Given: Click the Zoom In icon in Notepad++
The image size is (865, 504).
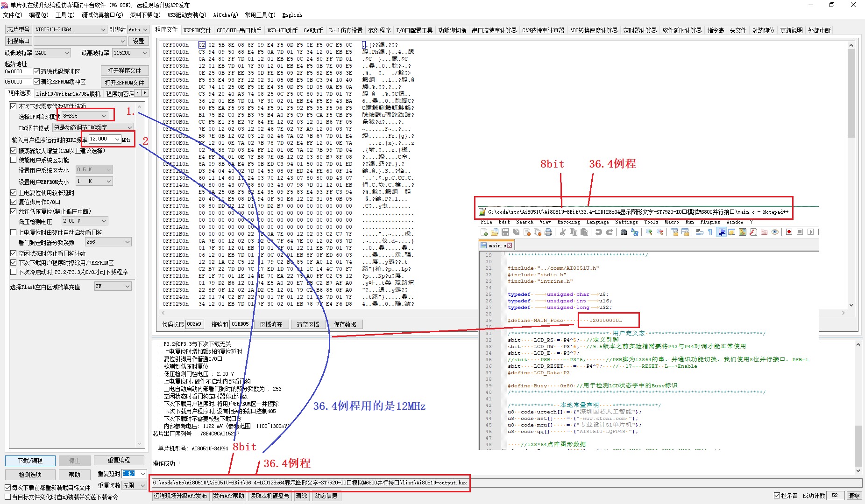Looking at the screenshot, I should (649, 232).
